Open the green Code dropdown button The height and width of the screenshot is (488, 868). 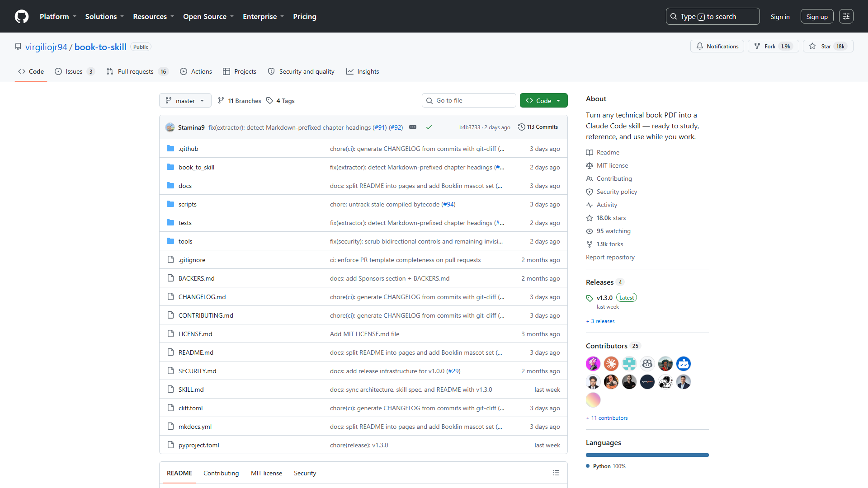tap(543, 101)
